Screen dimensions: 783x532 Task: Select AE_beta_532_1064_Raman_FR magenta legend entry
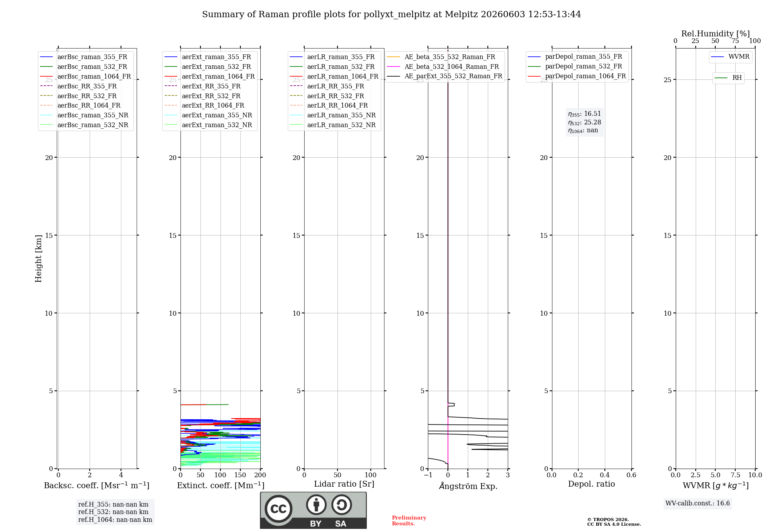(x=443, y=66)
